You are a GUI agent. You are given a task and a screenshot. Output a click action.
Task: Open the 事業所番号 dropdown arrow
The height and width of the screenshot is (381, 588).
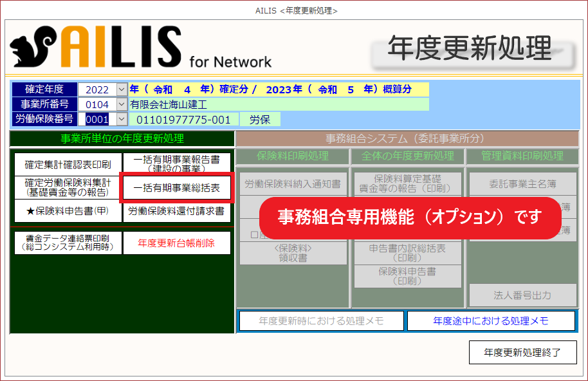click(x=122, y=104)
